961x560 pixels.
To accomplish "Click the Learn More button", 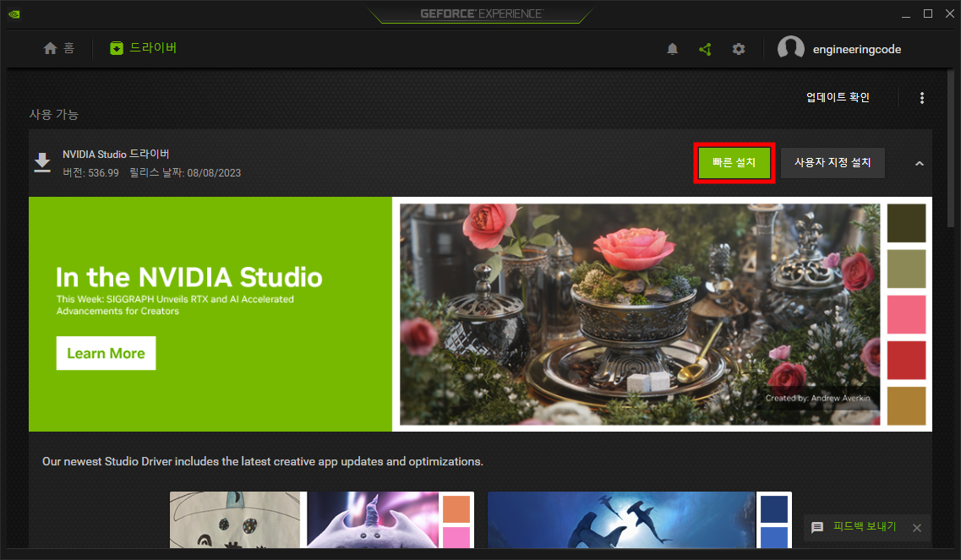I will [106, 353].
